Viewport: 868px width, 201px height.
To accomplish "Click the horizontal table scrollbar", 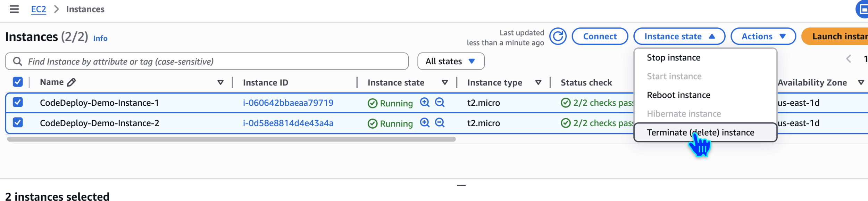I will [x=231, y=139].
